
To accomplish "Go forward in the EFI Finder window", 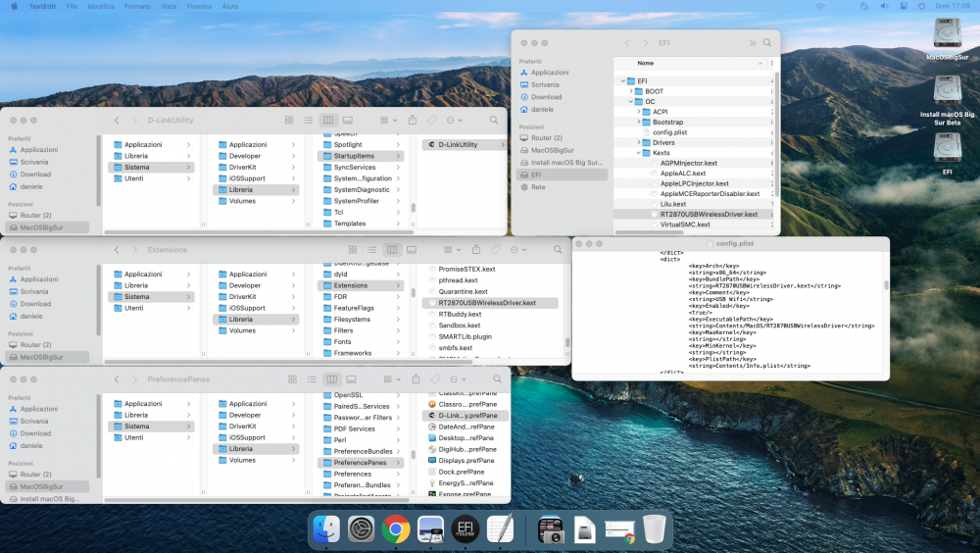I will click(646, 43).
